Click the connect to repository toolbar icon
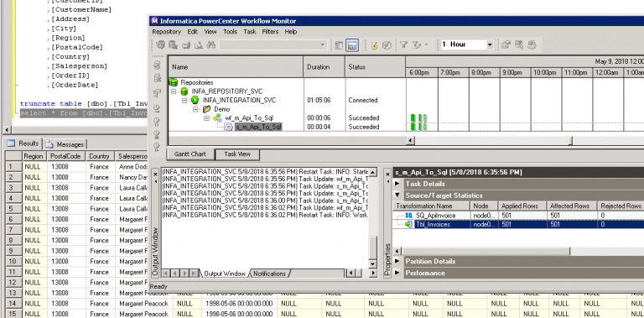Viewport: 644px width, 318px height. (x=161, y=45)
